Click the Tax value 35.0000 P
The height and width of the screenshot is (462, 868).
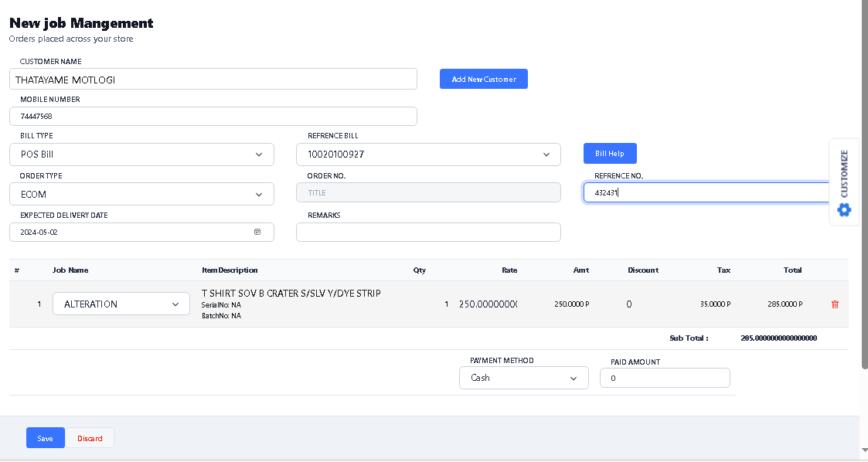(715, 304)
